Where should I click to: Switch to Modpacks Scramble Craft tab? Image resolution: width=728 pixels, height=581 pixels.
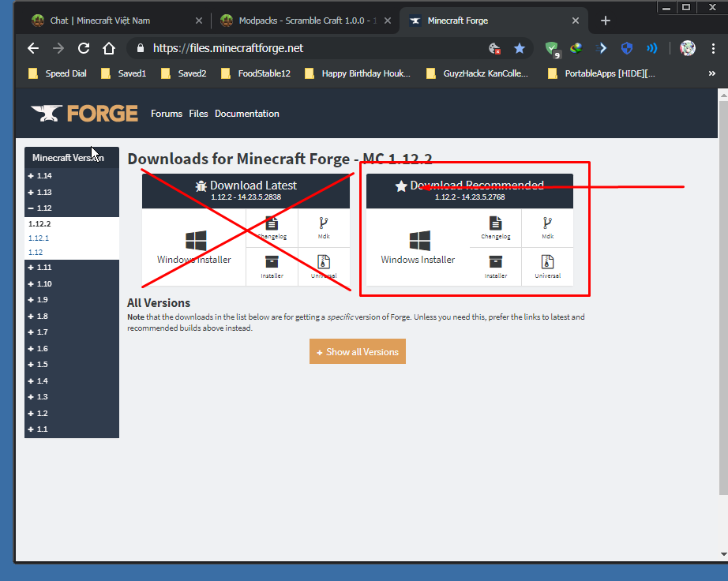305,21
